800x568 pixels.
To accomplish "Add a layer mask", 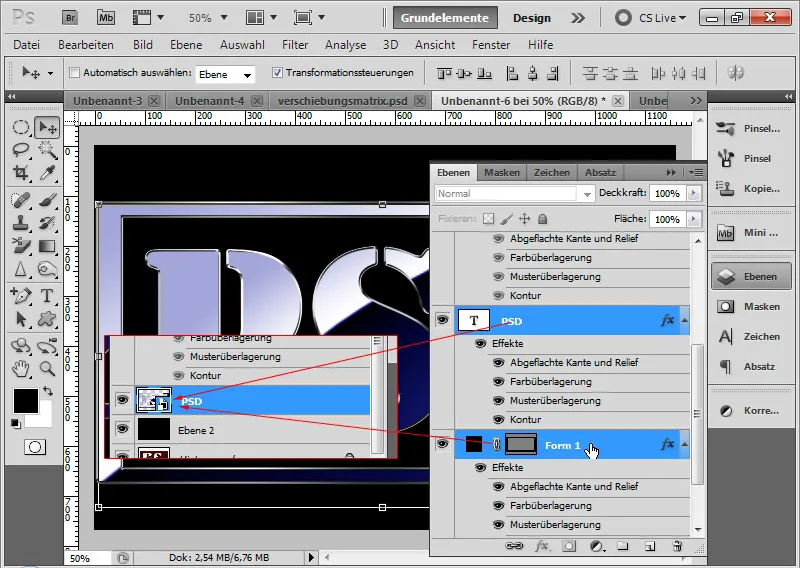I will [569, 546].
